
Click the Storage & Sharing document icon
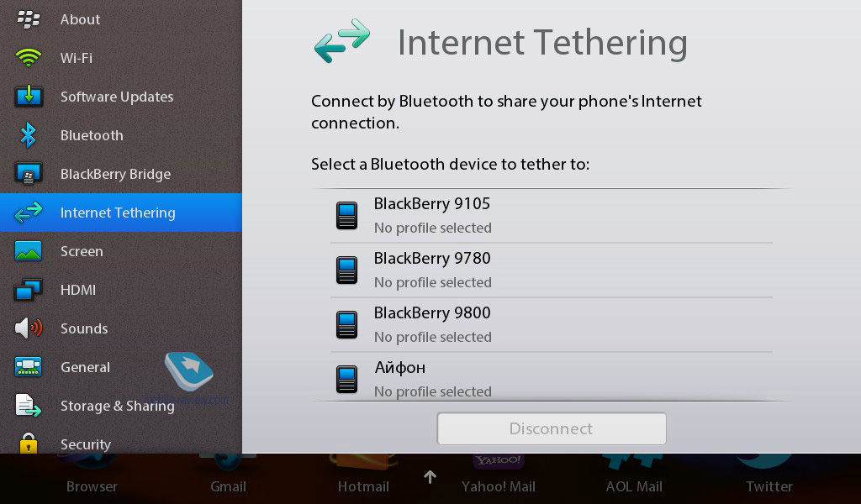[x=29, y=405]
